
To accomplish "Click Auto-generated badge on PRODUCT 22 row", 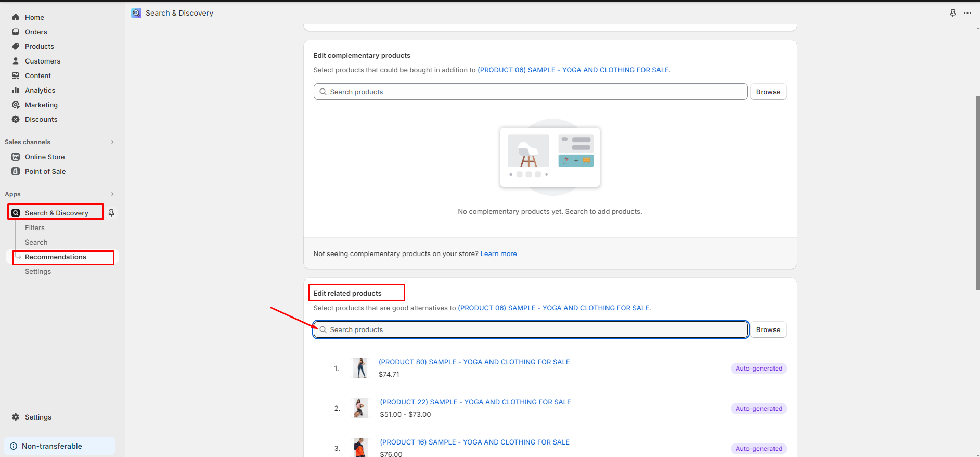I will pyautogui.click(x=759, y=409).
